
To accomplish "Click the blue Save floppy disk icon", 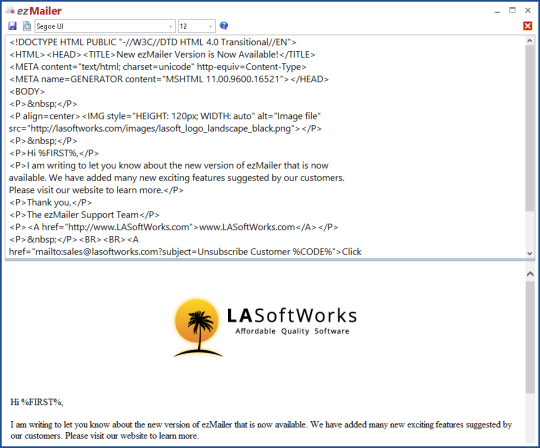I will click(12, 26).
